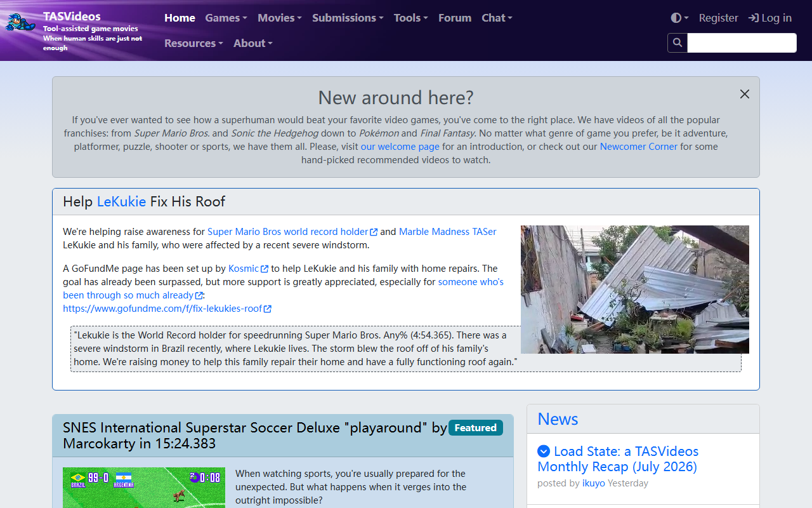This screenshot has width=812, height=508.
Task: Dismiss the New around here banner
Action: (745, 94)
